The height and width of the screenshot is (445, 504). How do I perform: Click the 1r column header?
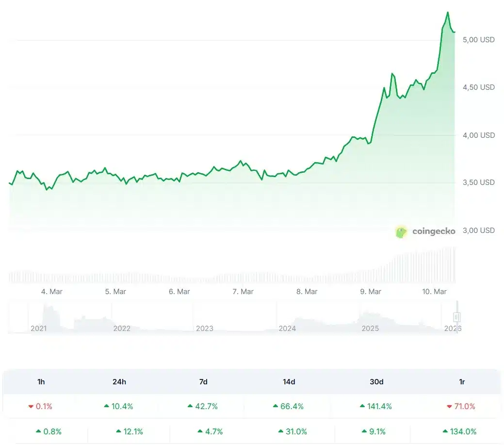click(x=462, y=382)
